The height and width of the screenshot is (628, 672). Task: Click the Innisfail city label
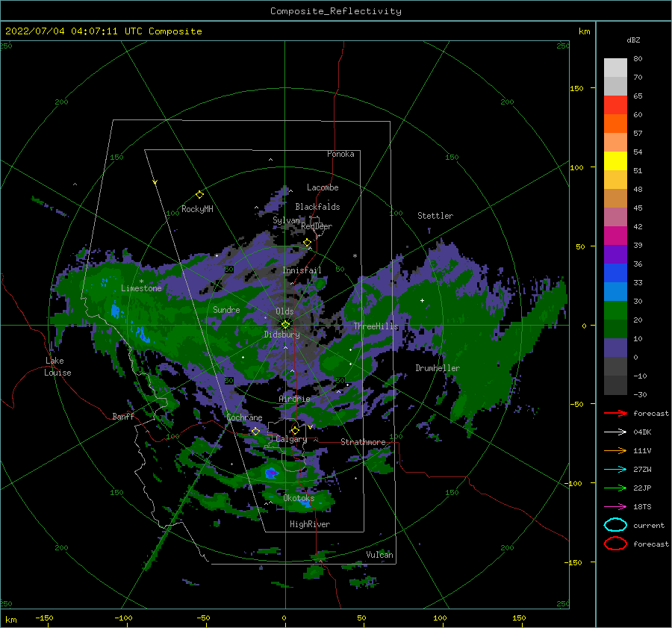pyautogui.click(x=302, y=270)
